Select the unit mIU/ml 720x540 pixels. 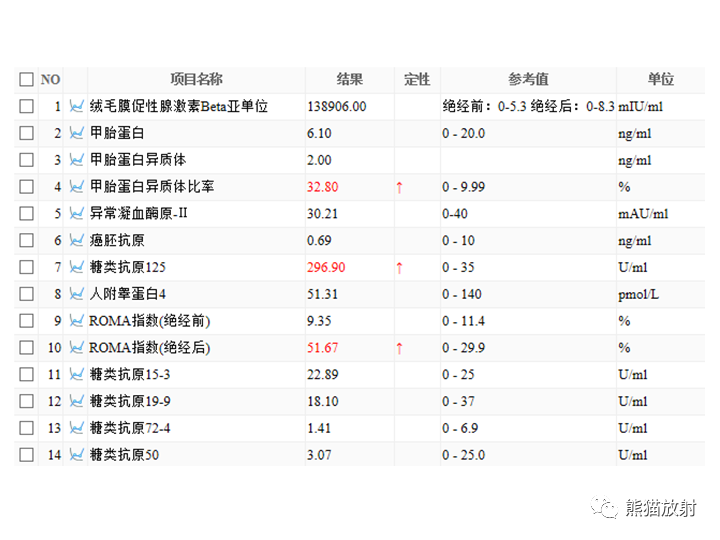641,107
